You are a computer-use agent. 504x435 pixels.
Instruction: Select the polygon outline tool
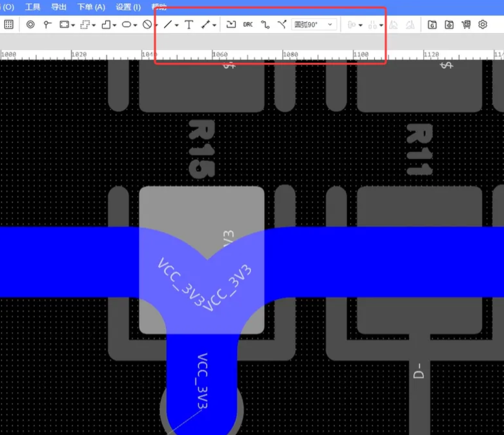click(106, 25)
